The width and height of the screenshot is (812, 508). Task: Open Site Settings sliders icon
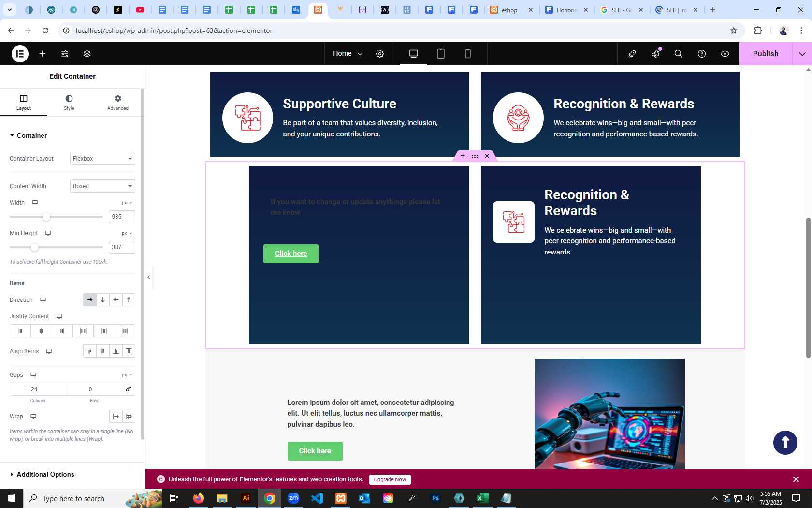65,54
